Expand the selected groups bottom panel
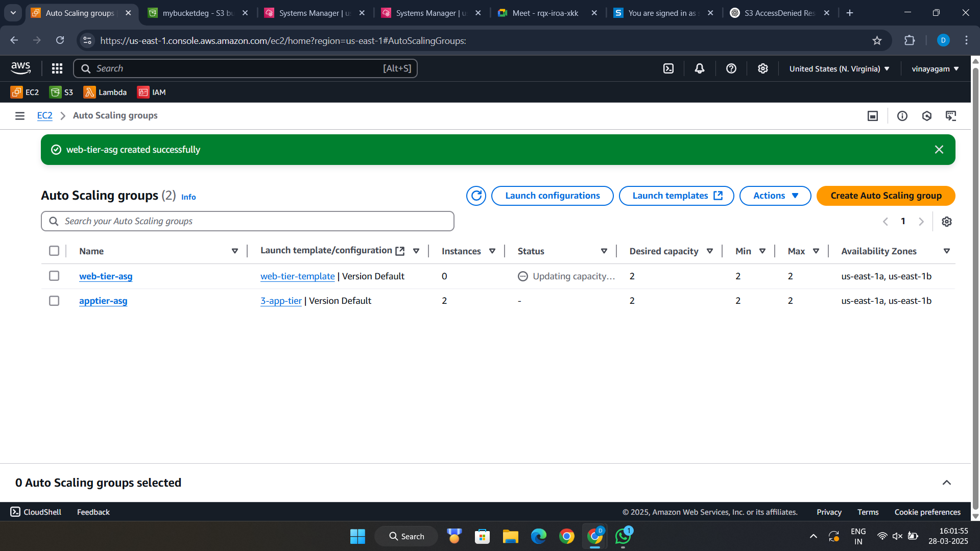The height and width of the screenshot is (551, 980). pyautogui.click(x=947, y=483)
